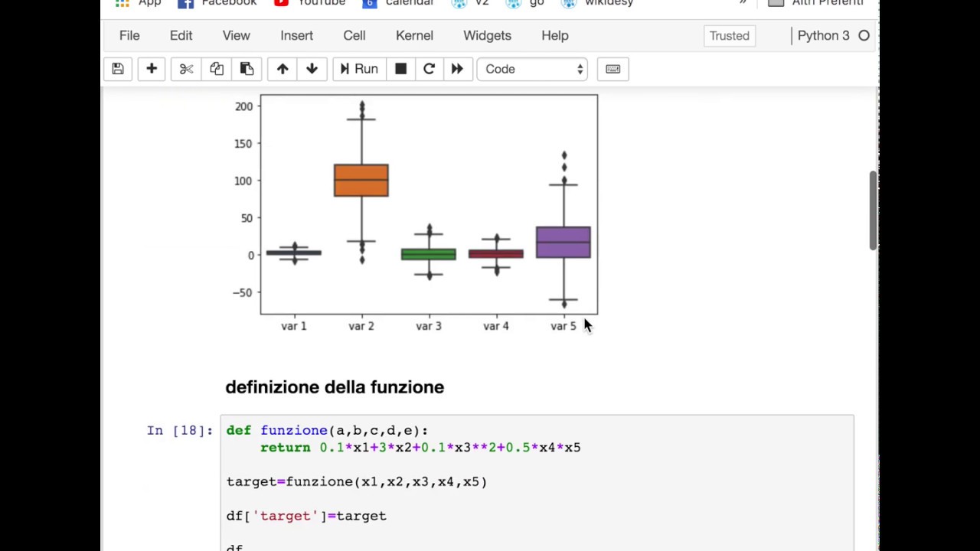Image resolution: width=980 pixels, height=551 pixels.
Task: Save notebook with the floppy disk icon
Action: [x=118, y=69]
